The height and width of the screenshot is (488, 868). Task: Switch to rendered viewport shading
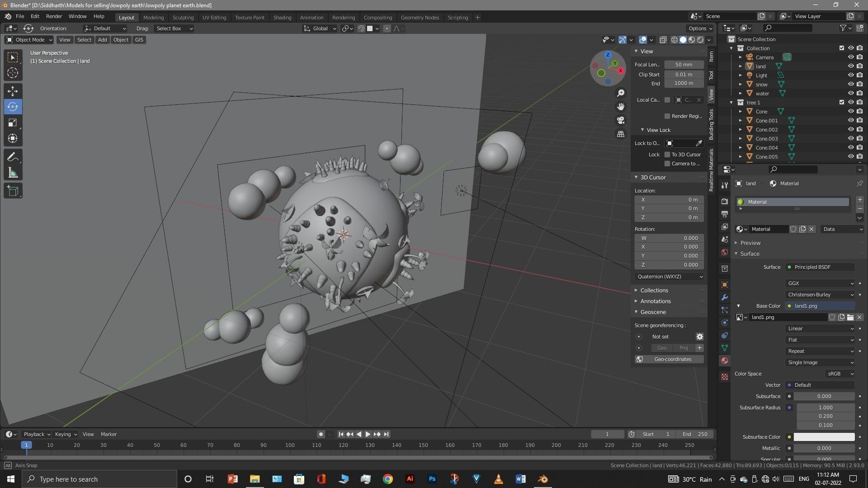click(700, 40)
